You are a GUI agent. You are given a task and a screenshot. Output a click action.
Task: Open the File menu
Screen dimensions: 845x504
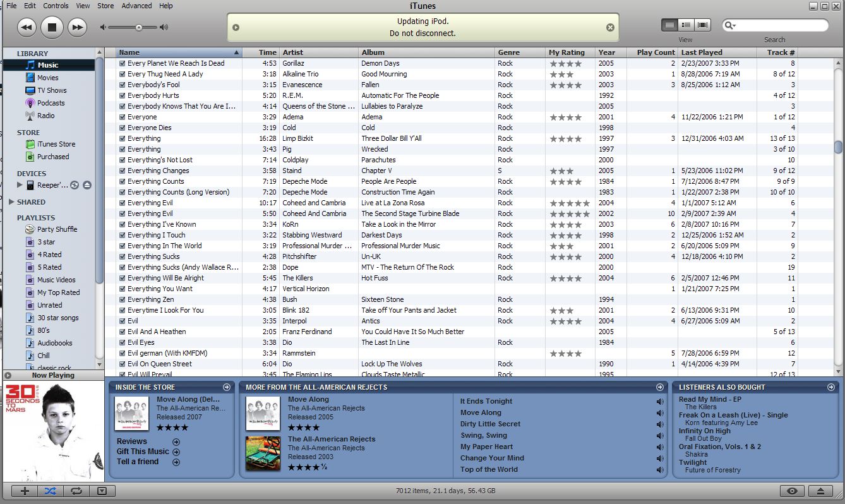(11, 6)
